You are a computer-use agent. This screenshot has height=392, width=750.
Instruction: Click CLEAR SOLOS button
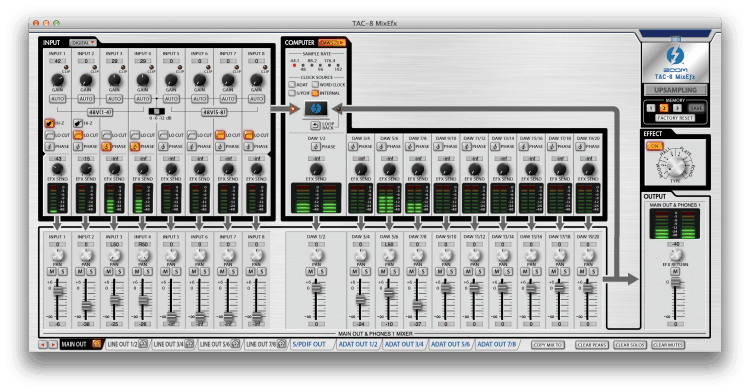pyautogui.click(x=629, y=345)
